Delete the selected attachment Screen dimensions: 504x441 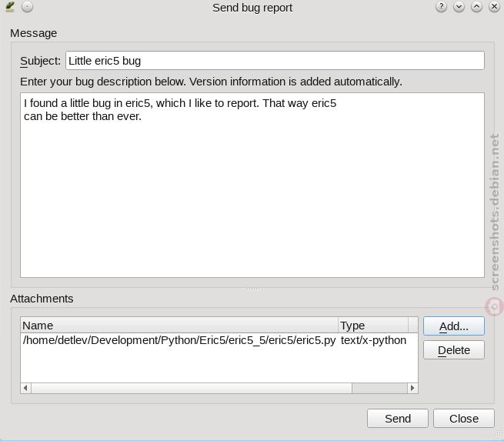[x=453, y=350]
